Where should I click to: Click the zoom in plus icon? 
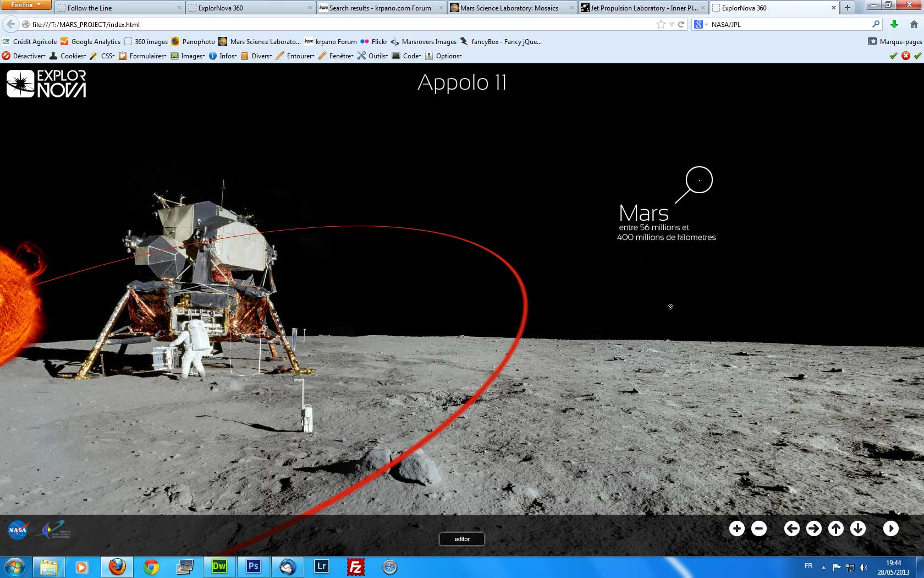point(736,528)
